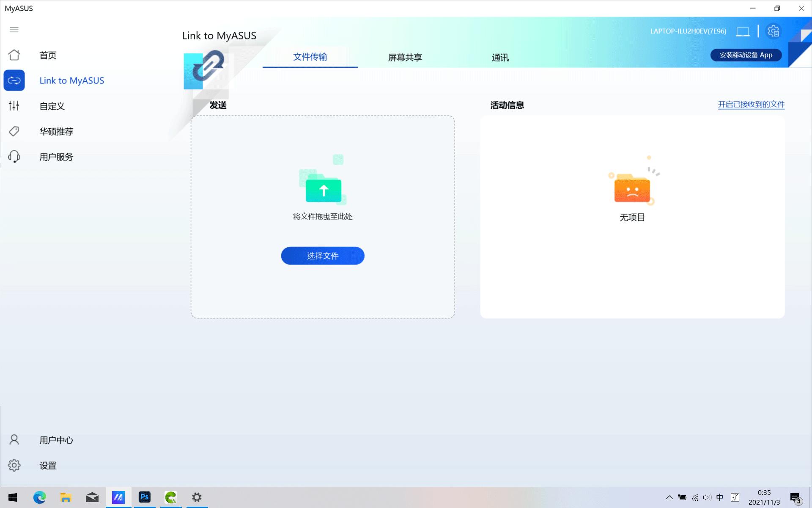Open 用户中心 via the person icon
This screenshot has width=812, height=508.
point(14,439)
